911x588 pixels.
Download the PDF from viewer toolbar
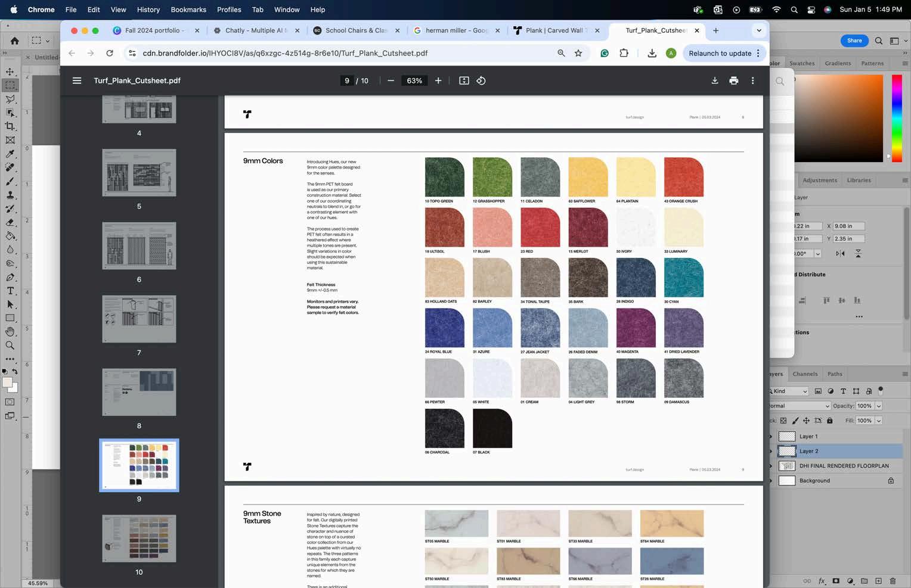[715, 80]
